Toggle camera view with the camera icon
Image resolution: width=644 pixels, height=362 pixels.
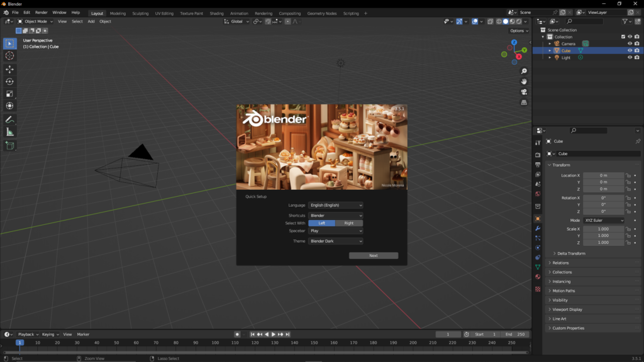524,92
